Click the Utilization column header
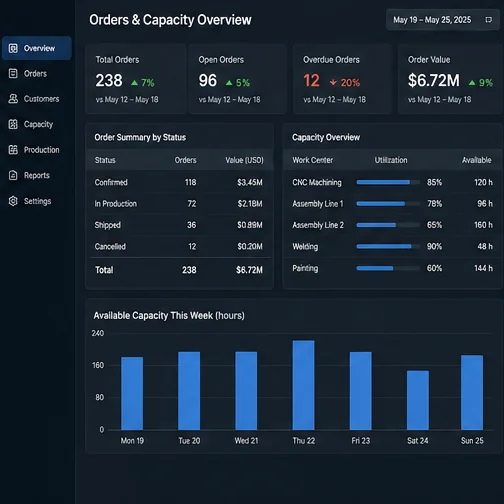The height and width of the screenshot is (504, 504). click(391, 160)
